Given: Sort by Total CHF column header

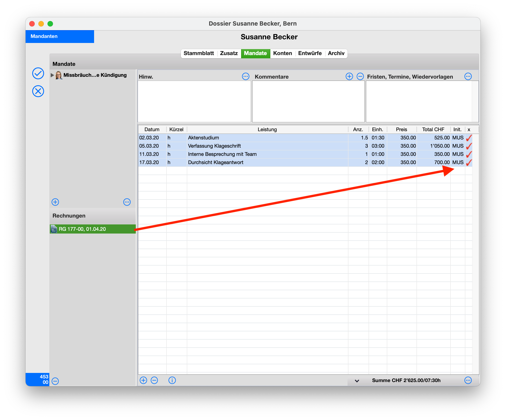Looking at the screenshot, I should point(433,130).
